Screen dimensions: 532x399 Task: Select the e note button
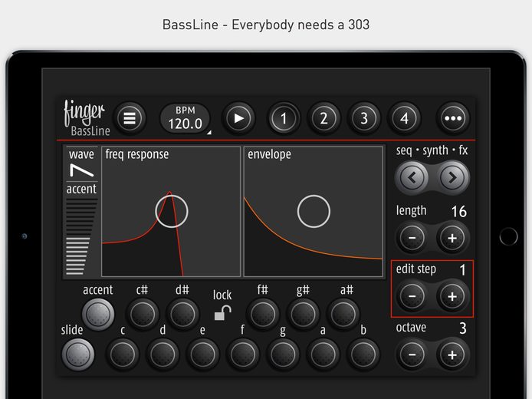coord(203,354)
